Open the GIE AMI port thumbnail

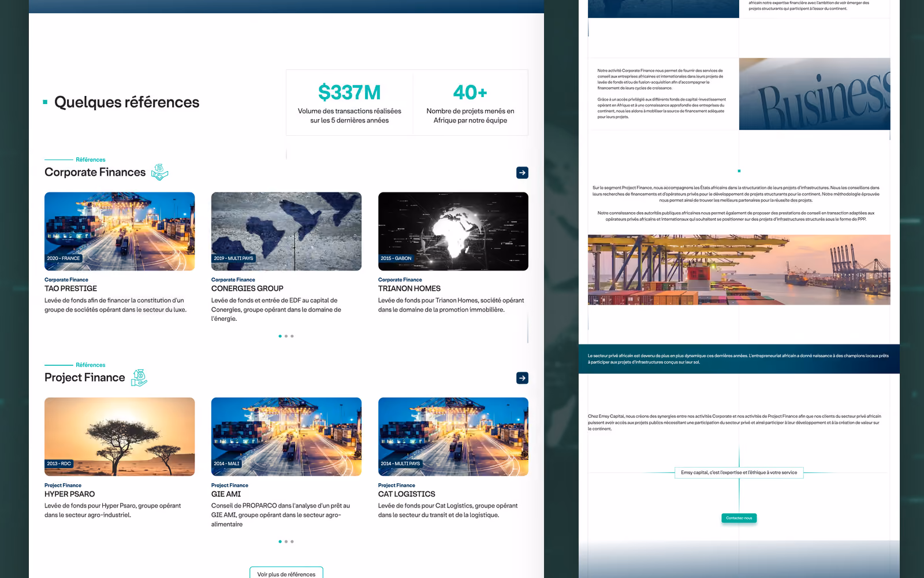click(x=286, y=436)
